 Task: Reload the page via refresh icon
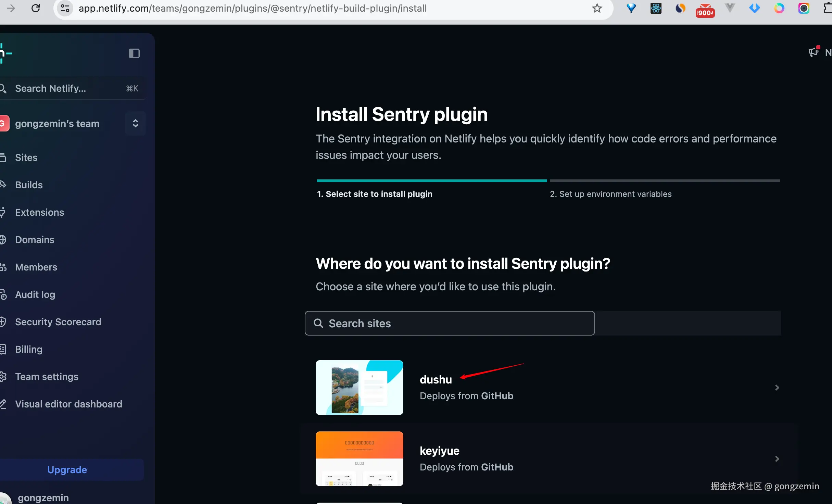pyautogui.click(x=36, y=8)
